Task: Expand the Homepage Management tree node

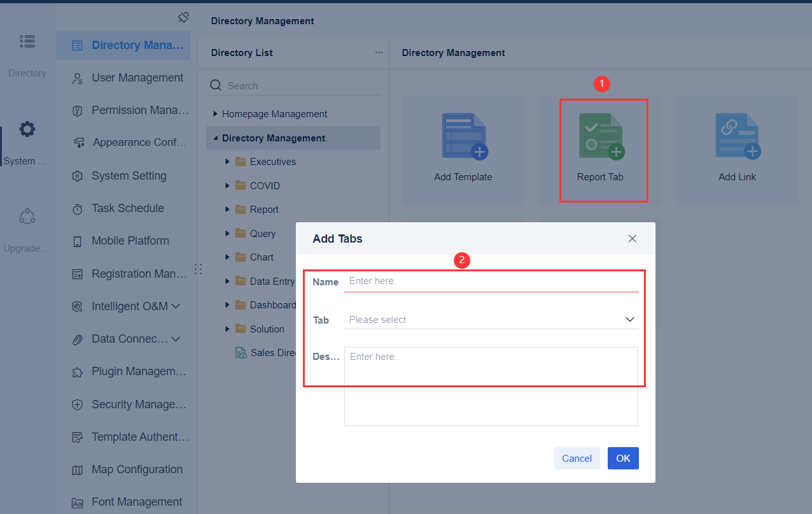Action: [215, 113]
